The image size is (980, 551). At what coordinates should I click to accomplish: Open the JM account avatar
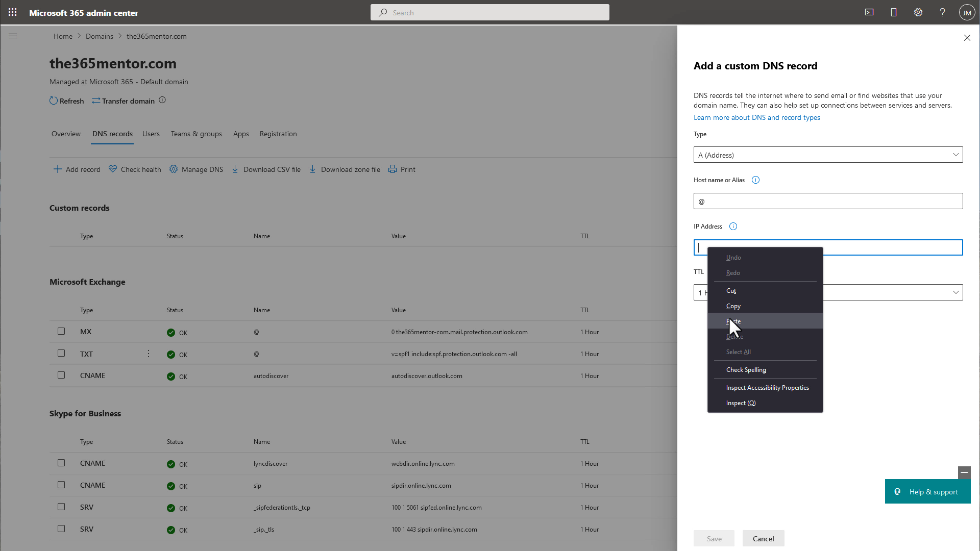967,12
